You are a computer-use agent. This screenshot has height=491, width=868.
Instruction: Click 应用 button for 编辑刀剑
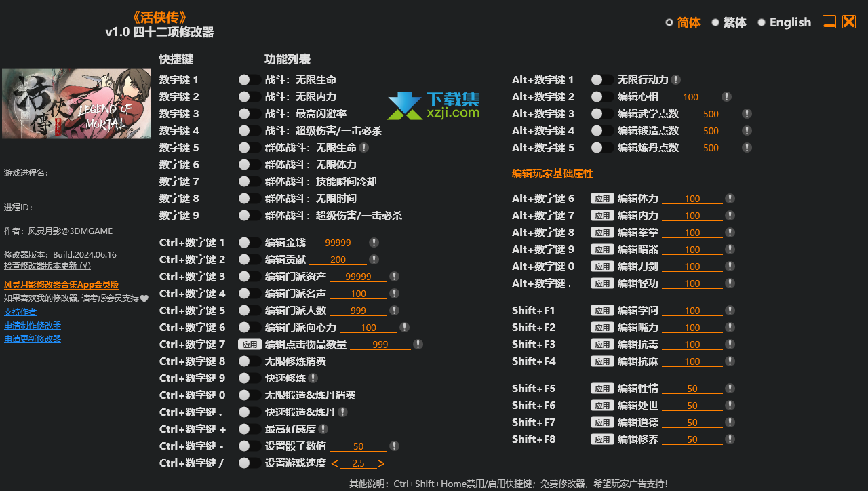tap(602, 267)
